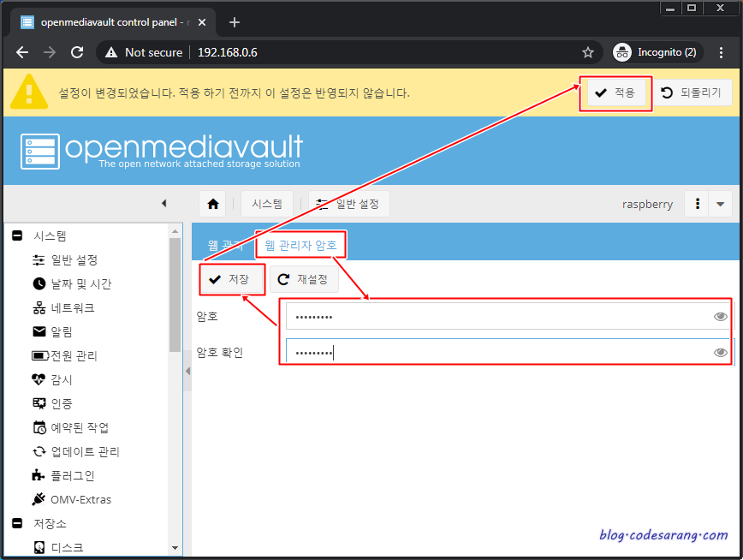Open 인증 in the sidebar

tap(51, 403)
